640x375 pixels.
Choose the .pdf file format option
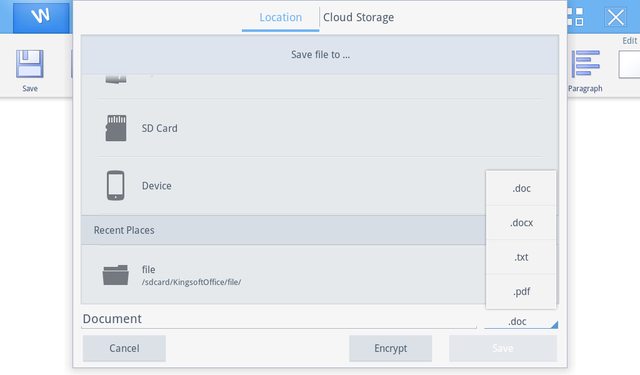coord(521,291)
